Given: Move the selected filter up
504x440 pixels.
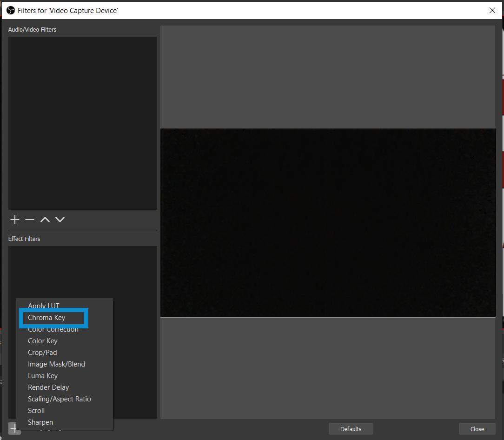Looking at the screenshot, I should click(x=45, y=219).
